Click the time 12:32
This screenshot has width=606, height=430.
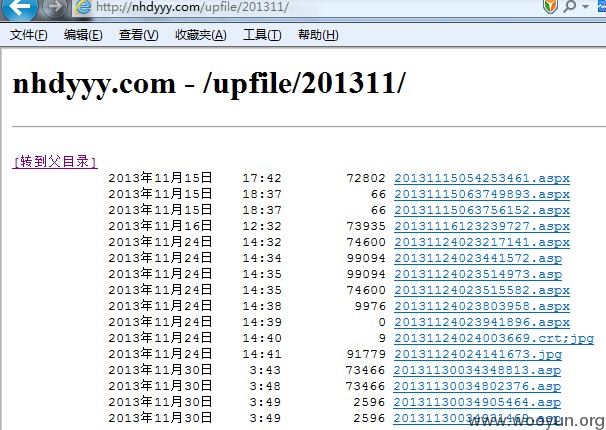[262, 226]
